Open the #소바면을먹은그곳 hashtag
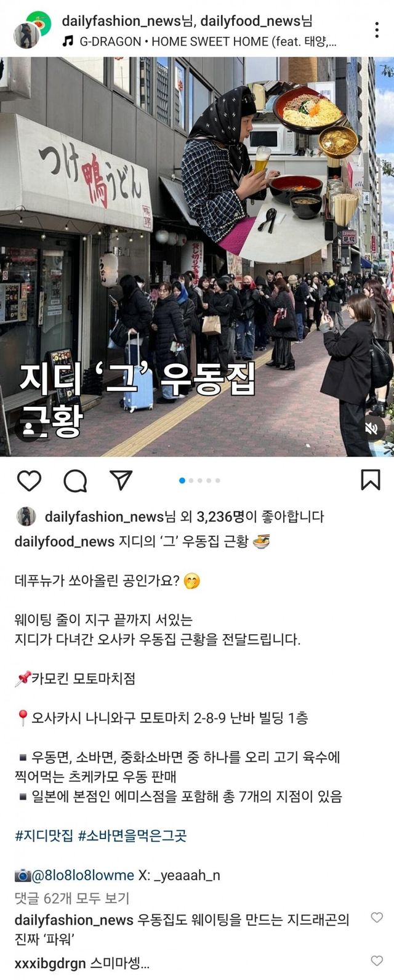Viewport: 394px width, 980px height. [132, 836]
